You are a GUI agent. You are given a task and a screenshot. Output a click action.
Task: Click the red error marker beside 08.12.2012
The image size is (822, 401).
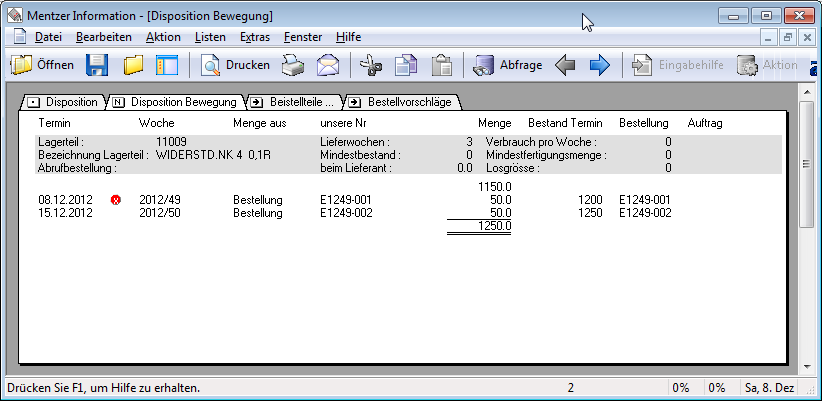tap(116, 200)
